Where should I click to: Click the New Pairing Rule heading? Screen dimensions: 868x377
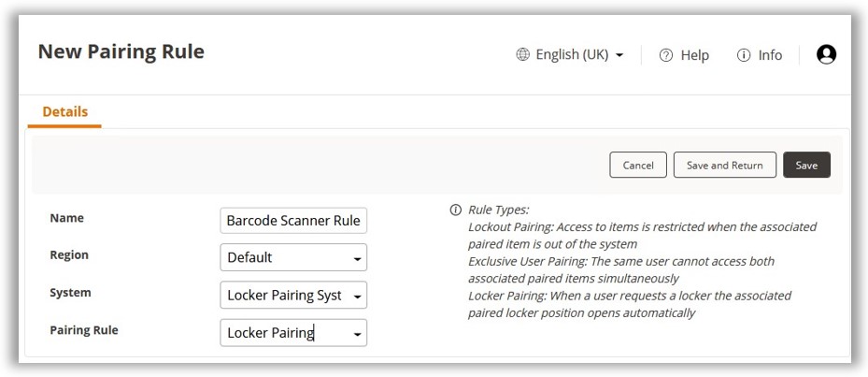pos(121,51)
